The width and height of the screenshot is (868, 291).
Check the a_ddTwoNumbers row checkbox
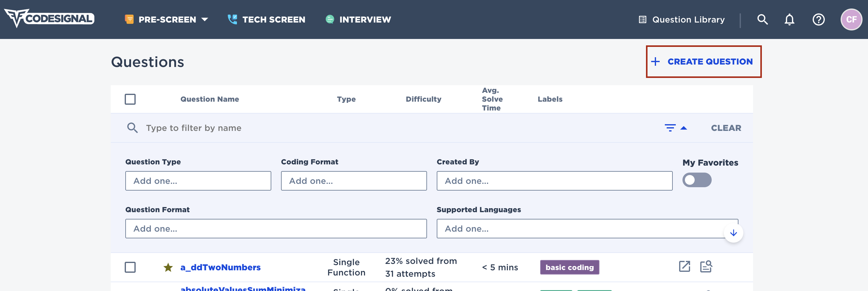tap(130, 267)
